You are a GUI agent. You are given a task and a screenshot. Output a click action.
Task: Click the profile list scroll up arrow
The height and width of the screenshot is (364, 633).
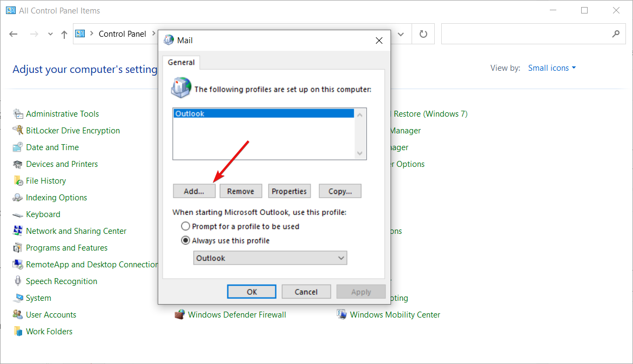tap(360, 115)
